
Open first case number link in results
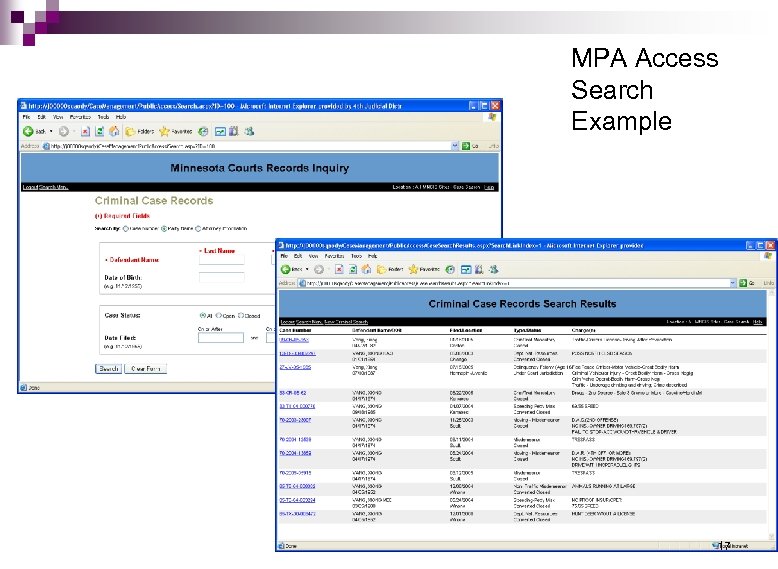(294, 340)
